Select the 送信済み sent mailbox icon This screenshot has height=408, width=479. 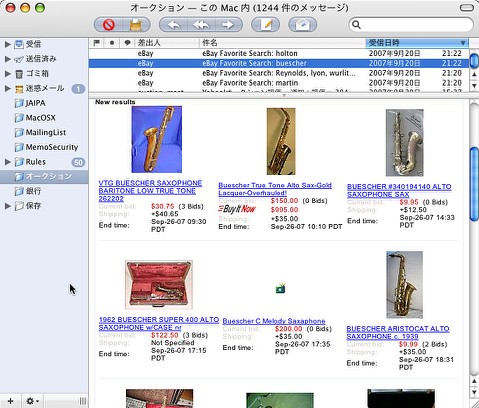(x=19, y=59)
